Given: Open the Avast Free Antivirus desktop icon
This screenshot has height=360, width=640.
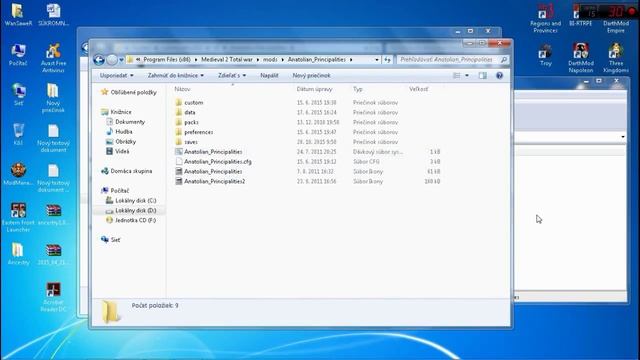Looking at the screenshot, I should [x=53, y=58].
